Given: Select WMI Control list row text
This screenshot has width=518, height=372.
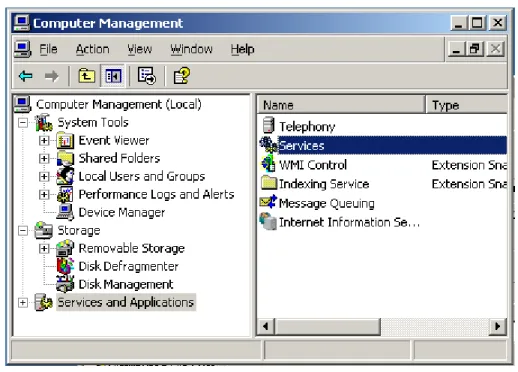Looking at the screenshot, I should click(x=313, y=165).
